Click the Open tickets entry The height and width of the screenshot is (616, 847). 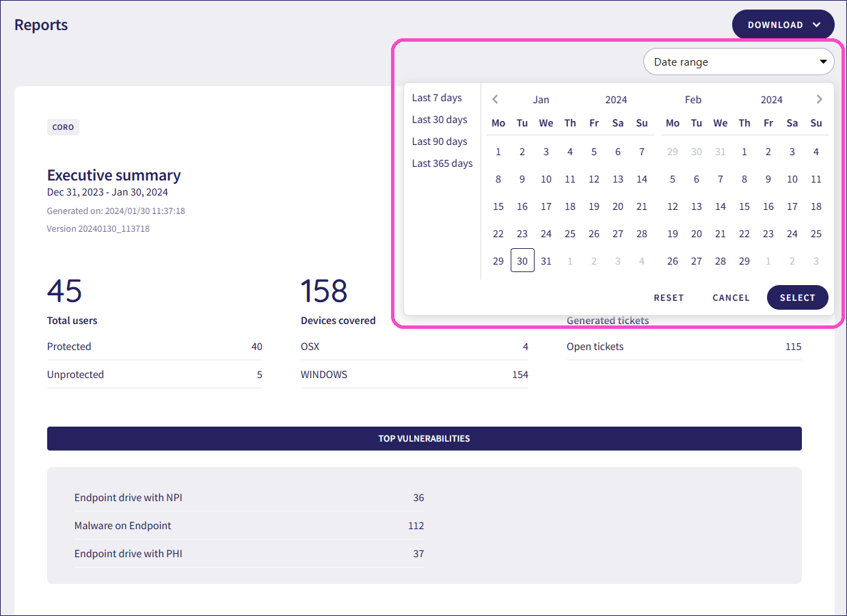(x=595, y=347)
